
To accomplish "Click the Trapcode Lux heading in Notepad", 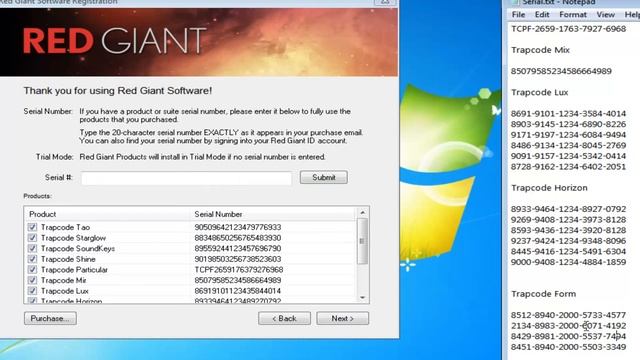I will (540, 92).
